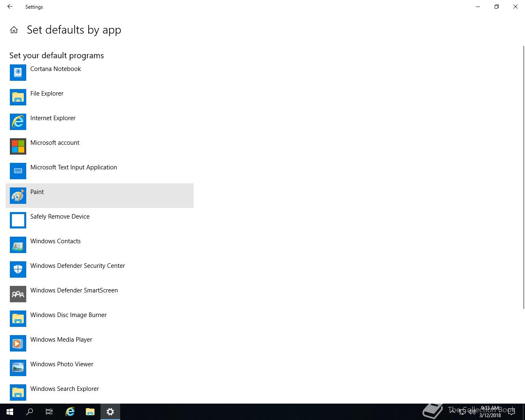This screenshot has height=420, width=525.
Task: Select Windows Contacts text
Action: [55, 241]
